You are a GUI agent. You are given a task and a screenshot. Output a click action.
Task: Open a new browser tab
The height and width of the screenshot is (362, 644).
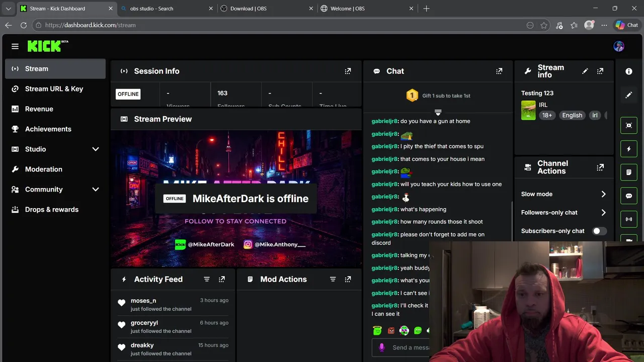coord(426,9)
